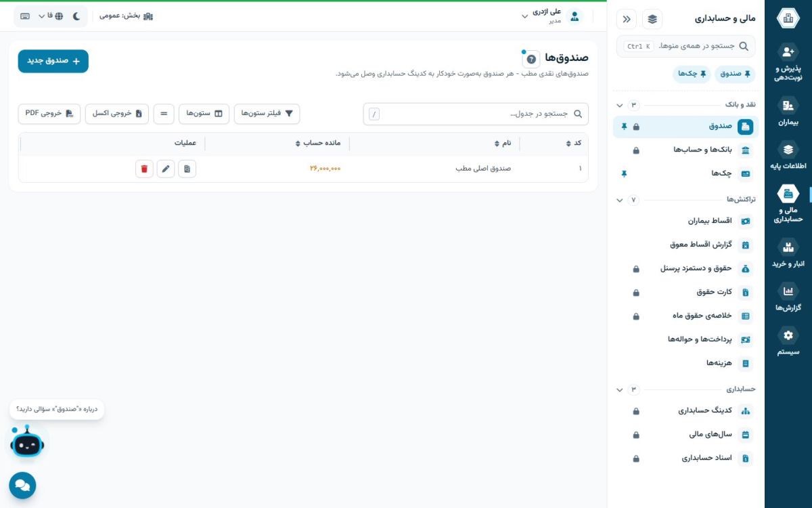This screenshot has height=508, width=812.
Task: Open کارت حقوق menu item
Action: click(x=686, y=292)
